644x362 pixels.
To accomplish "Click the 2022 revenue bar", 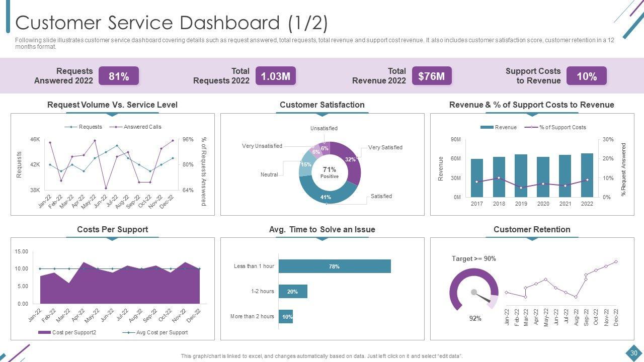I will point(587,175).
